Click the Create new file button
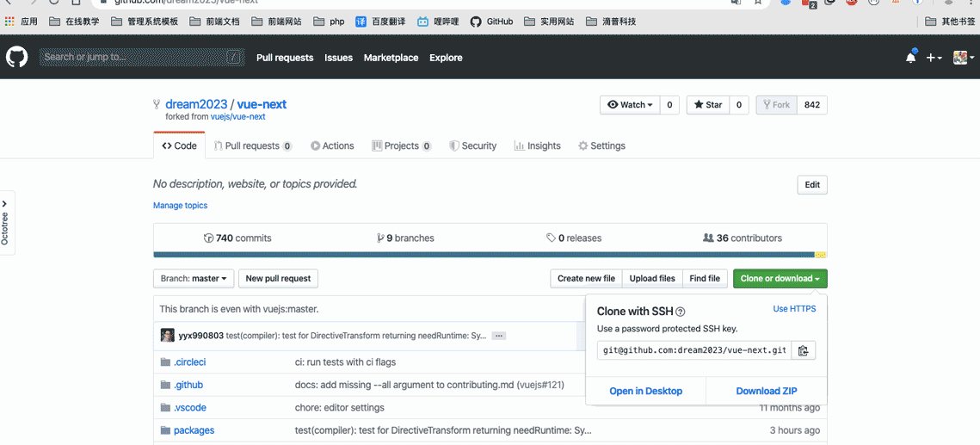Screen dimensions: 980x445 tap(586, 279)
